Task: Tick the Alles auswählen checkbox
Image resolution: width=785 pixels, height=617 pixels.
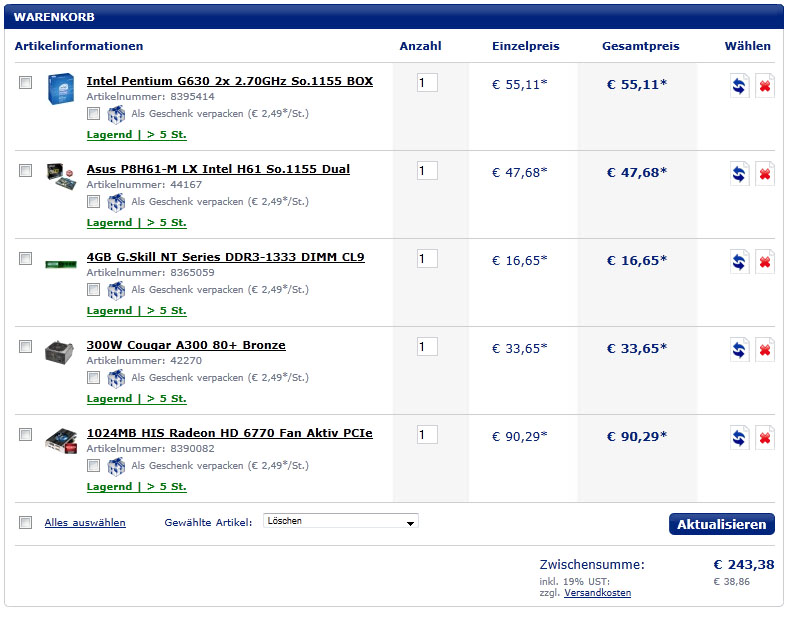Action: pyautogui.click(x=26, y=522)
